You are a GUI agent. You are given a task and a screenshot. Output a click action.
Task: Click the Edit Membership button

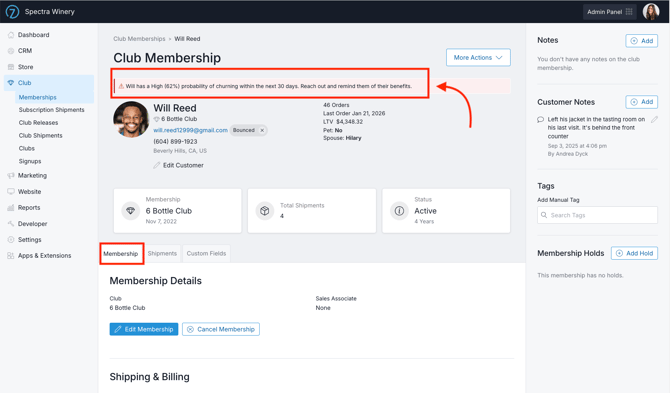(144, 329)
